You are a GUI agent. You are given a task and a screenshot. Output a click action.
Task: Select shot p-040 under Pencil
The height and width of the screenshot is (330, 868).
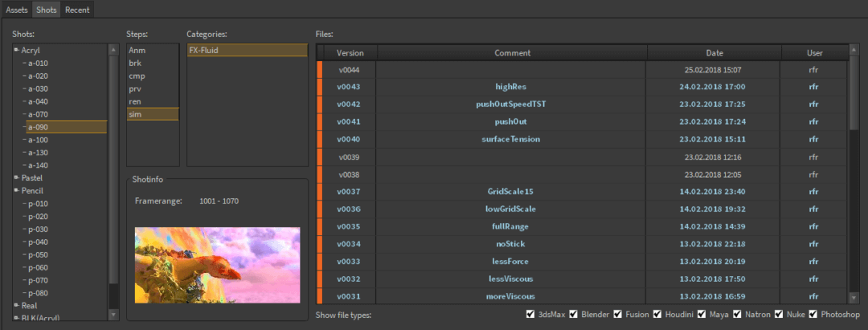point(38,242)
